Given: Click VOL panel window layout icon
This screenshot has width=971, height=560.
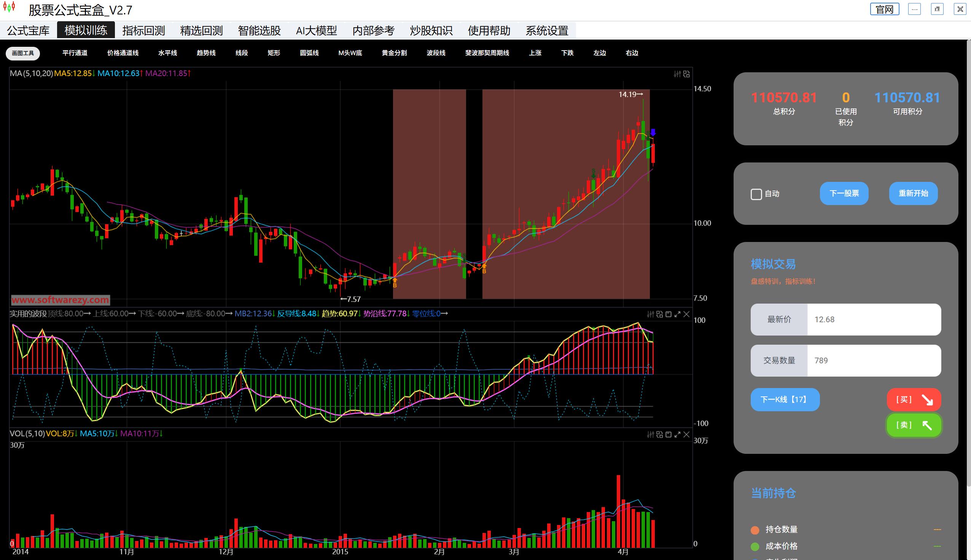Looking at the screenshot, I should (669, 434).
